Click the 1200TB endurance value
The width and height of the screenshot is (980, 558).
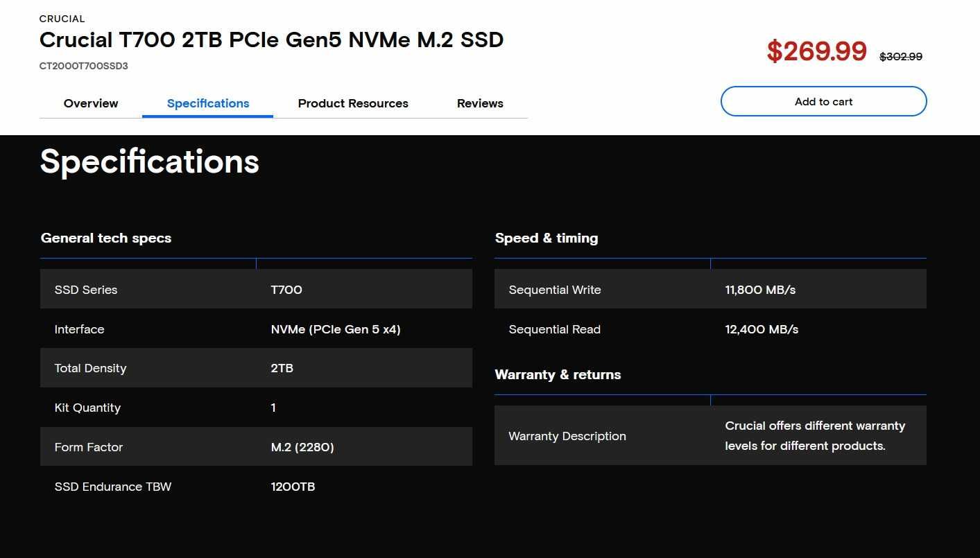293,487
